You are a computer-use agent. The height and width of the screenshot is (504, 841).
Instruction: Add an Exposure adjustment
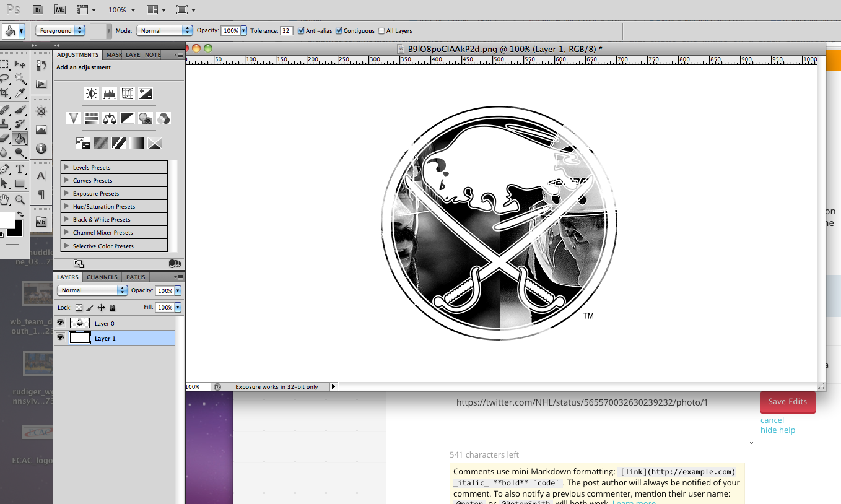[x=146, y=93]
